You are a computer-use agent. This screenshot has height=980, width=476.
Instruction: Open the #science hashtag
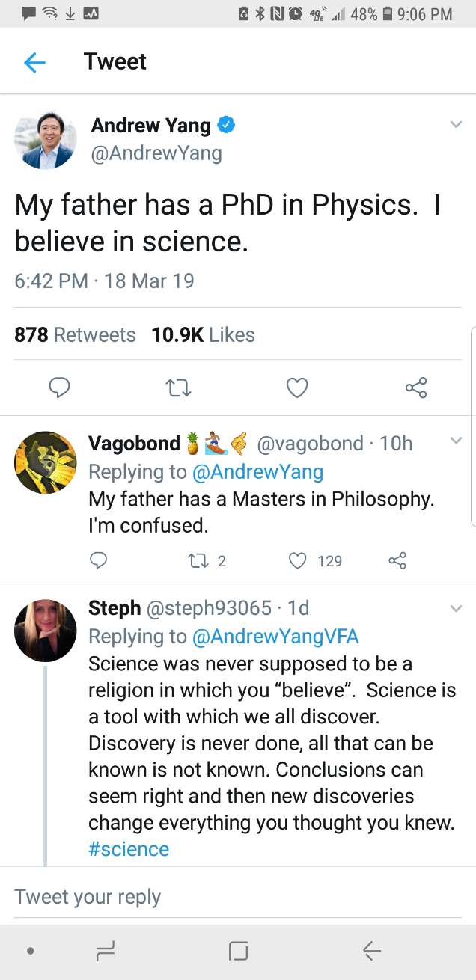pos(129,849)
